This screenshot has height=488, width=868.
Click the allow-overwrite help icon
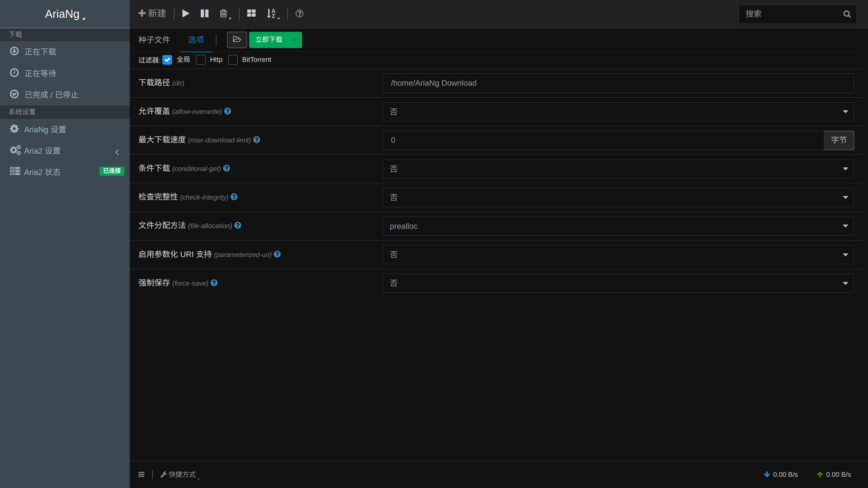point(227,111)
